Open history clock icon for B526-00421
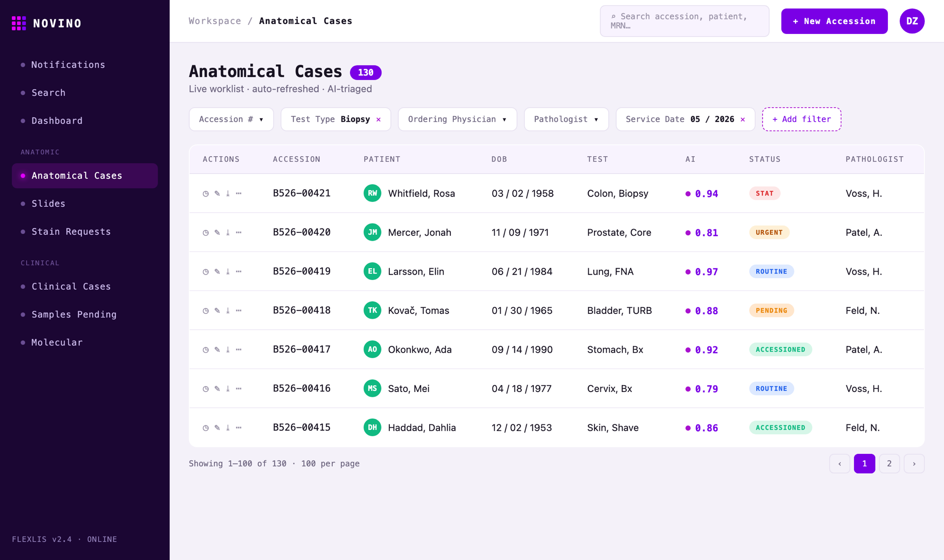 [x=206, y=194]
